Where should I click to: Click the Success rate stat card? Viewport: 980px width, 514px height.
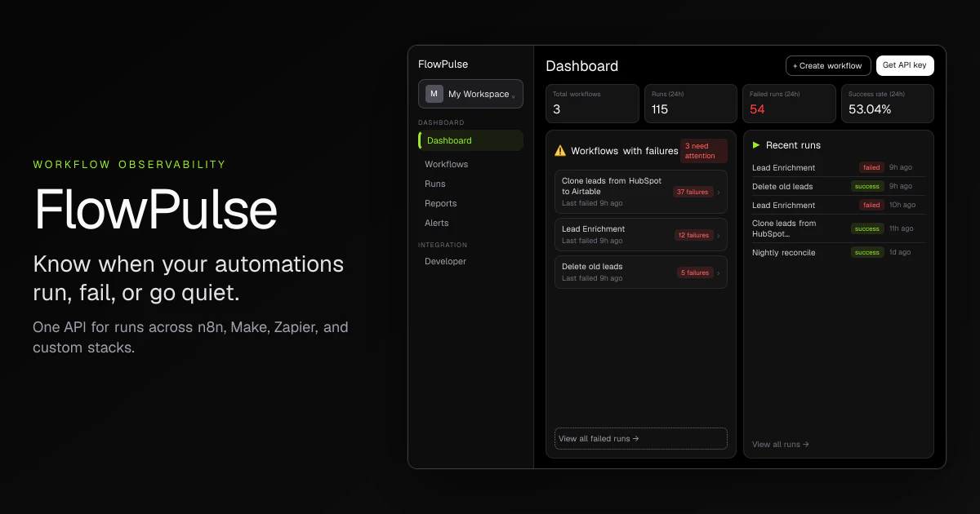pos(887,104)
